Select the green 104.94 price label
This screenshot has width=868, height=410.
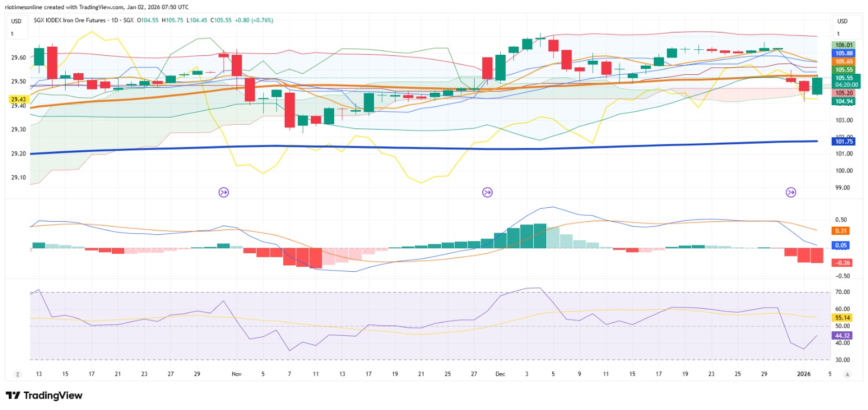(x=844, y=101)
